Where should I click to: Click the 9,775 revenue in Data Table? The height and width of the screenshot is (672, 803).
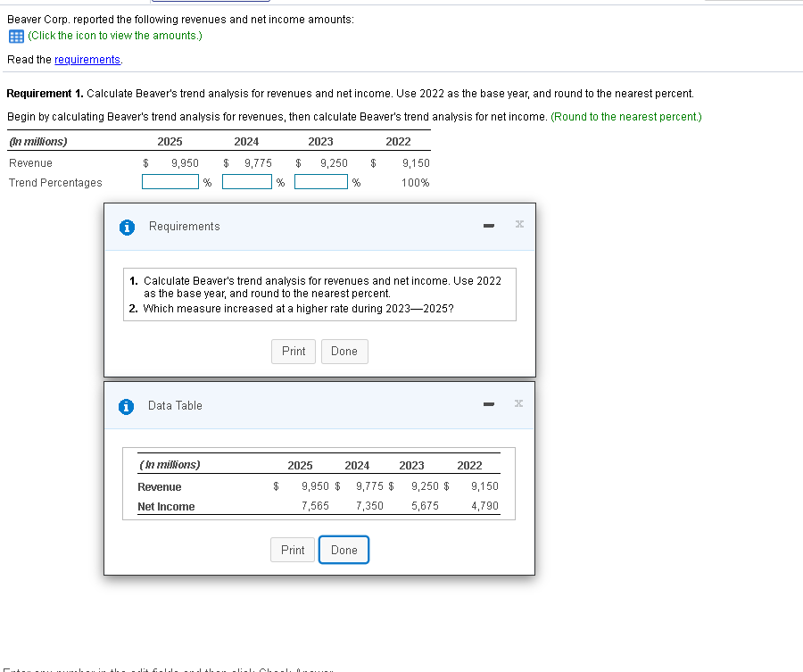click(369, 486)
